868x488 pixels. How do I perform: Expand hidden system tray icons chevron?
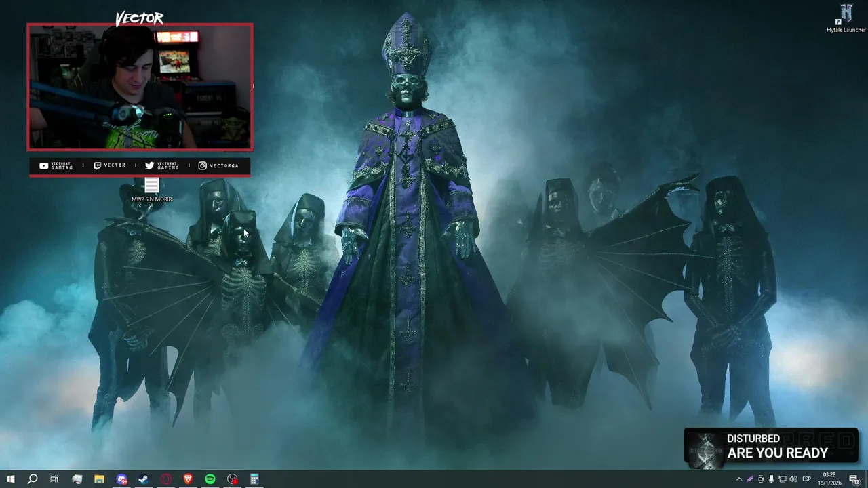pos(738,479)
